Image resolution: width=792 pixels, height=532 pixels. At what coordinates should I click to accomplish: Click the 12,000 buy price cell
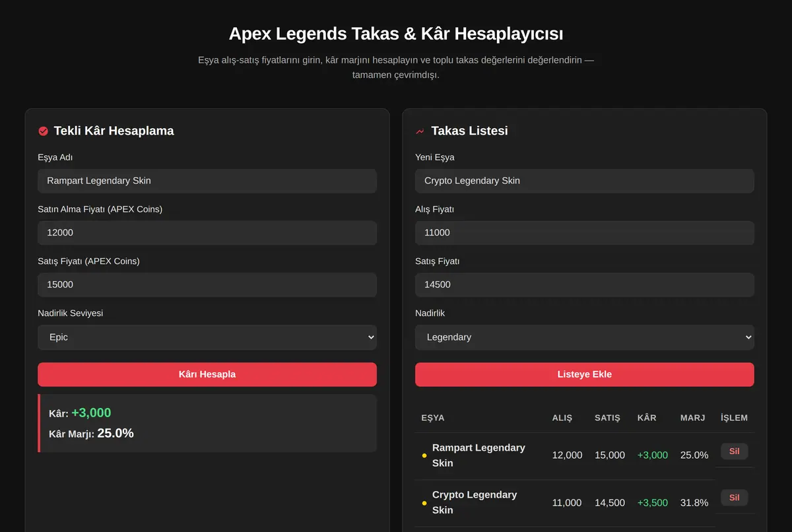click(x=568, y=455)
